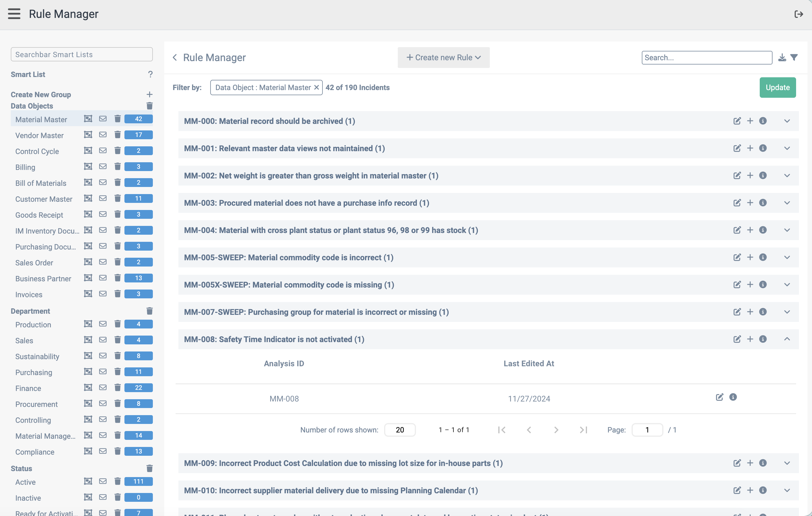
Task: Click the dashboard icon for Billing
Action: click(88, 167)
